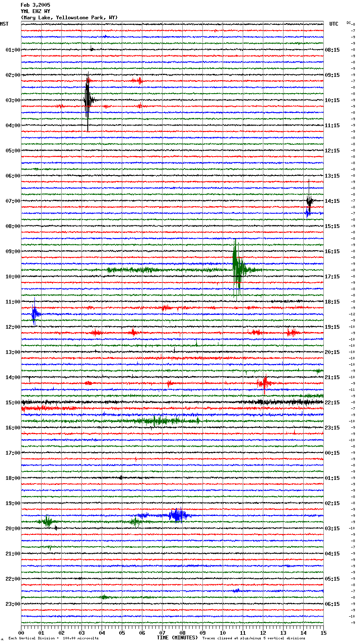357x644 pixels.
Task: Select the '19:00' MST time label
Action: 13,503
